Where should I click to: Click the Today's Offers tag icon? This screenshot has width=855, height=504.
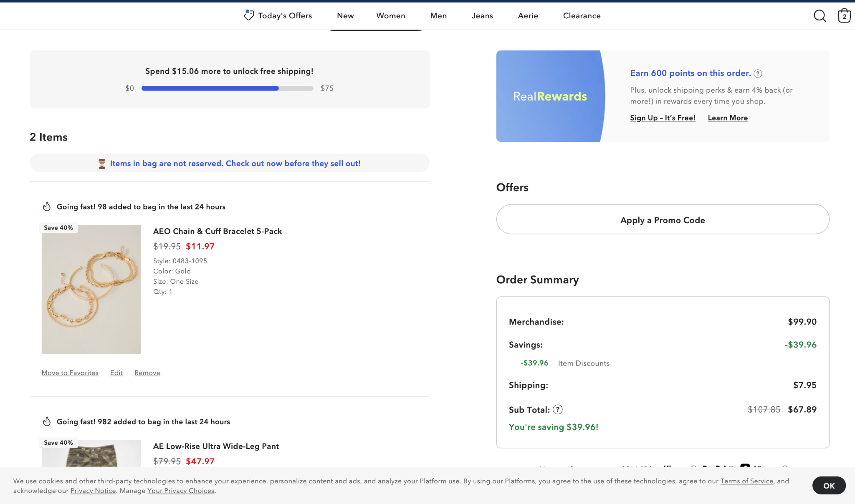[x=249, y=15]
